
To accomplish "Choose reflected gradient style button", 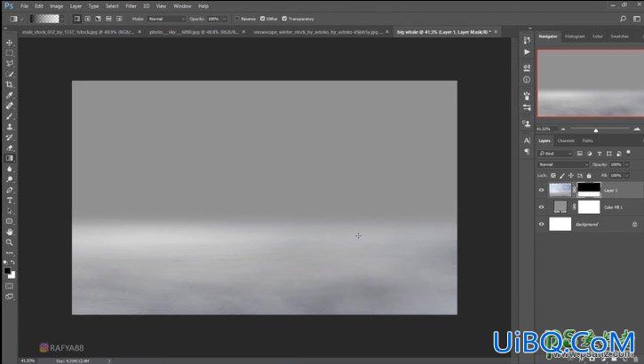I will 108,19.
